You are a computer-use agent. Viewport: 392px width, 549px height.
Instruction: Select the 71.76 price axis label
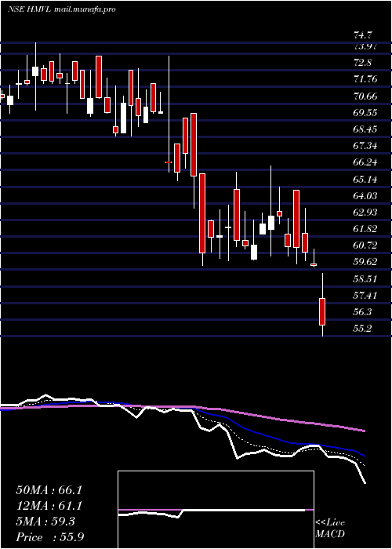(x=365, y=79)
